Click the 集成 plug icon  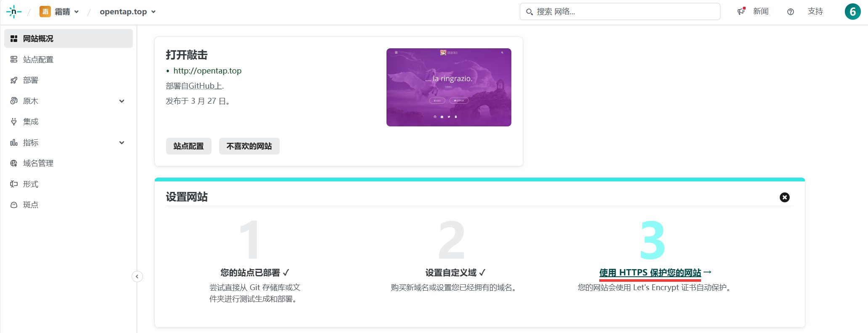(x=14, y=122)
